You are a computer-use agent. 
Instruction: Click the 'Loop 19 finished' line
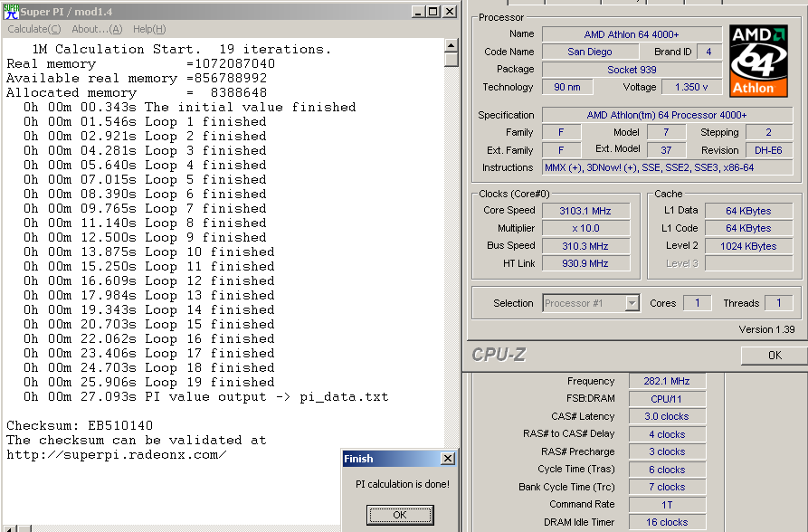[149, 383]
